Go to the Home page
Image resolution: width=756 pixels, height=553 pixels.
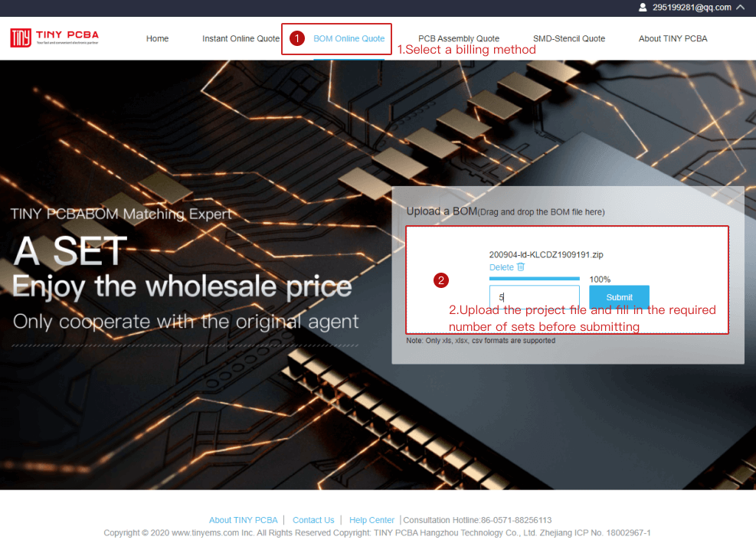point(157,38)
